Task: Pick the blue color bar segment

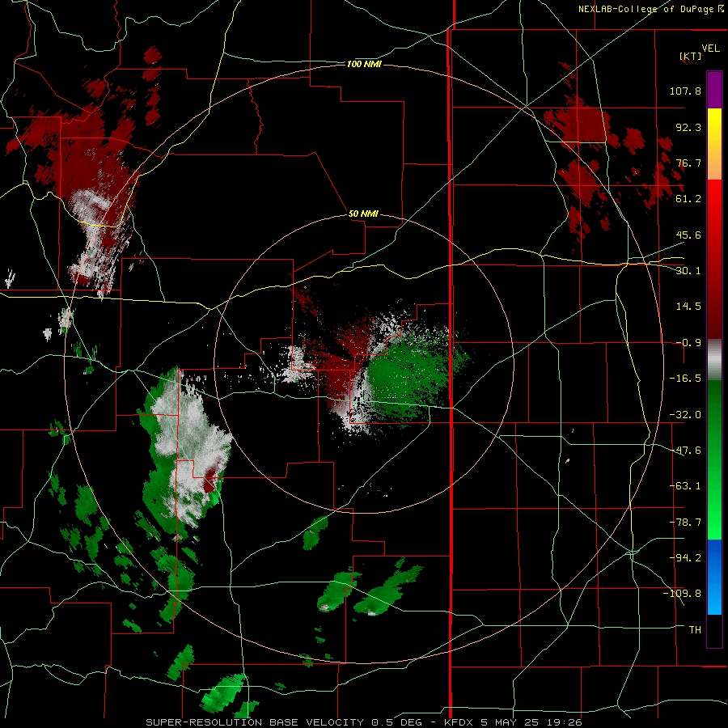Action: [x=714, y=577]
